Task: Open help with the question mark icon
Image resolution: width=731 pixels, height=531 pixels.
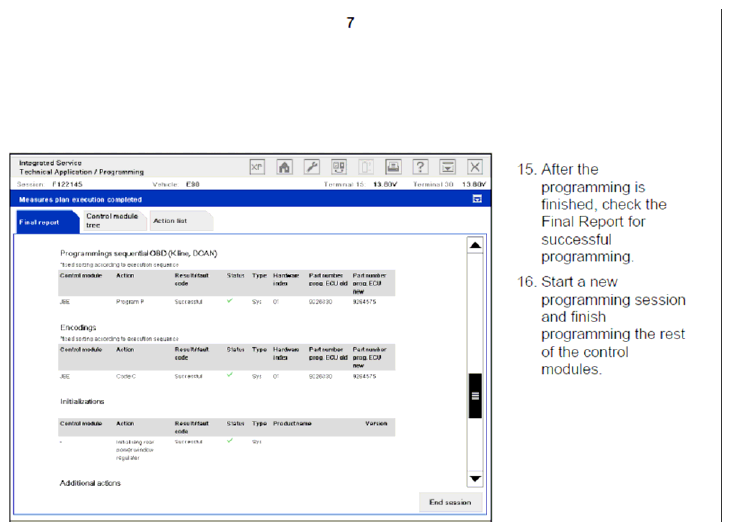Action: click(421, 167)
